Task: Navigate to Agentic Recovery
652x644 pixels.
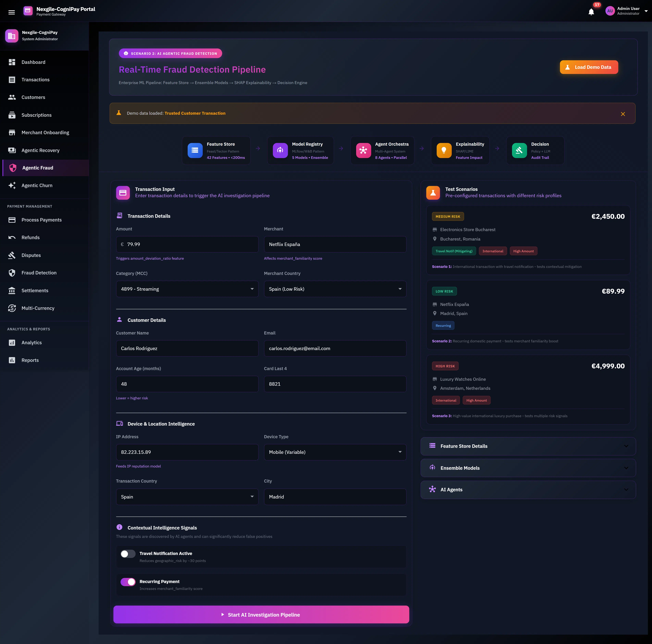Action: pyautogui.click(x=40, y=150)
